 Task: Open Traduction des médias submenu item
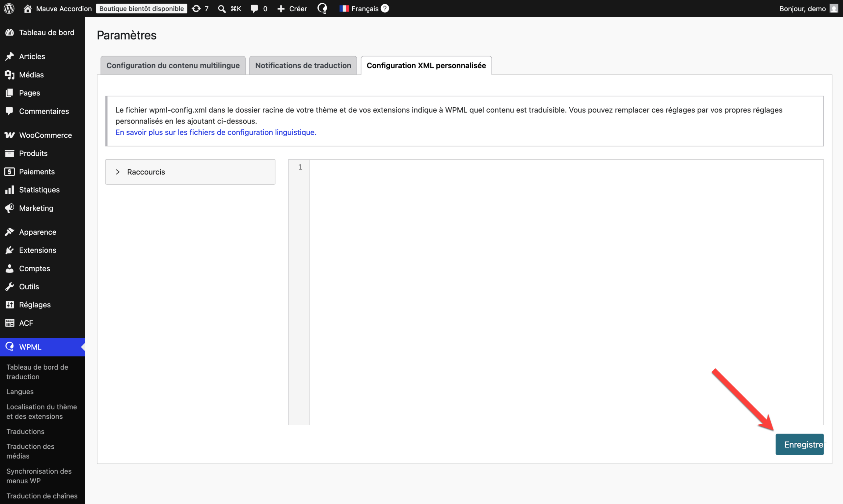30,451
